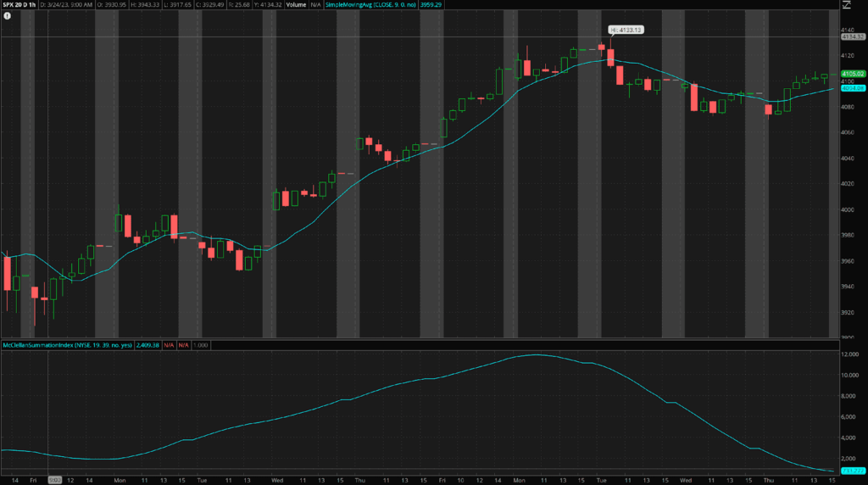Click the Volume label in the header

click(x=296, y=4)
